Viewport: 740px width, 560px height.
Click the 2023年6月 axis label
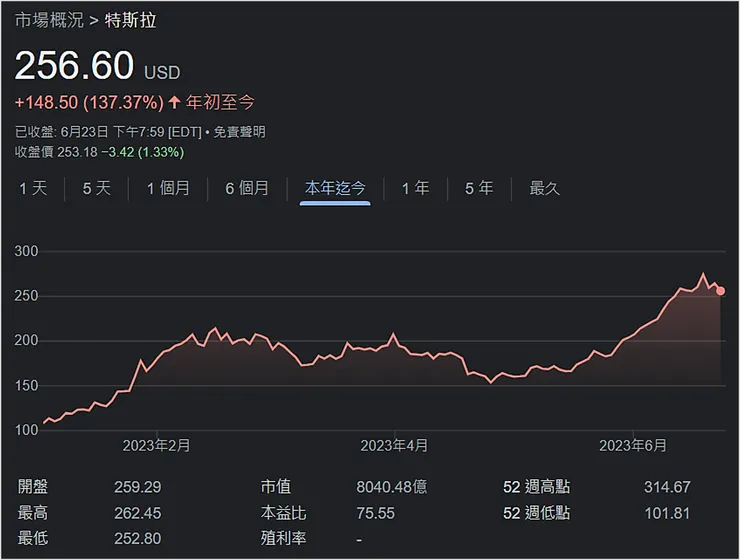[633, 445]
